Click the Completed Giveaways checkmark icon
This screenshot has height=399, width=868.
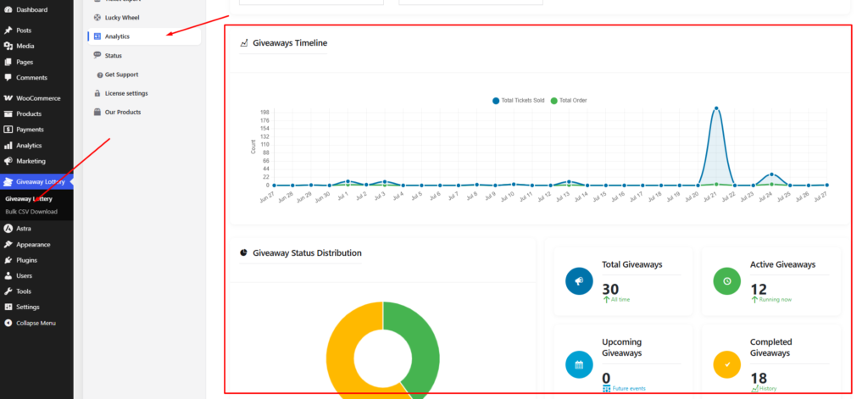[726, 364]
